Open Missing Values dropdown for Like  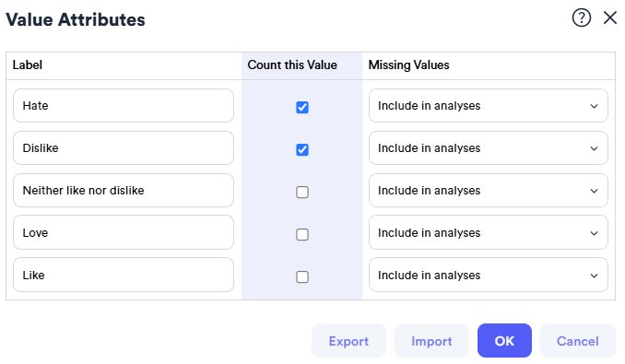[x=489, y=275]
